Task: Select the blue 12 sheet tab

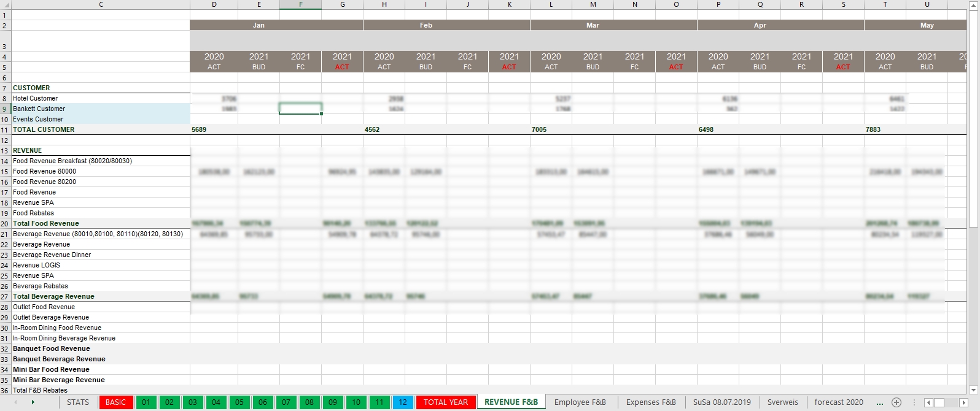Action: coord(403,402)
